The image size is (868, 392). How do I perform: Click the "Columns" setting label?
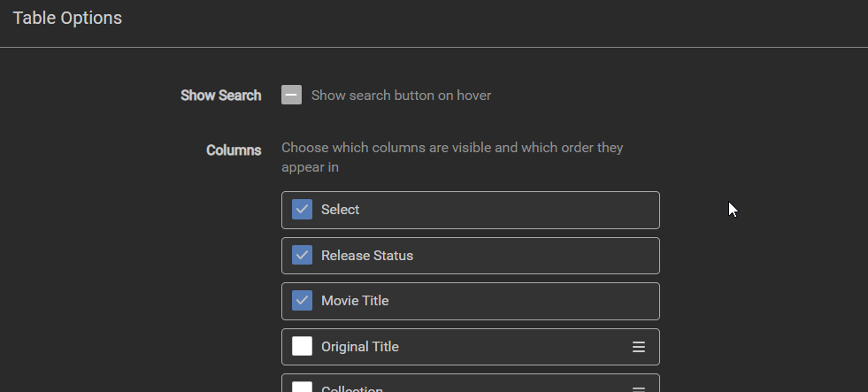click(x=234, y=150)
